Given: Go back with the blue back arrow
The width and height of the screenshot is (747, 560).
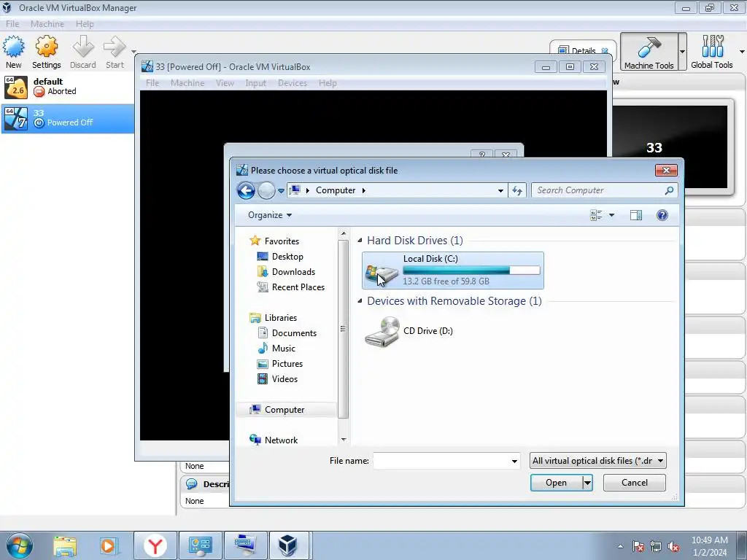Looking at the screenshot, I should click(247, 190).
